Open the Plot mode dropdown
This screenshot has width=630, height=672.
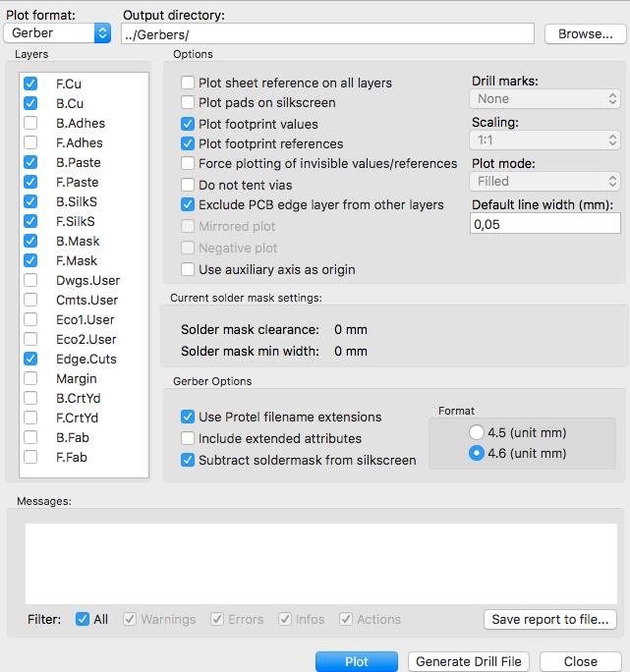click(544, 182)
